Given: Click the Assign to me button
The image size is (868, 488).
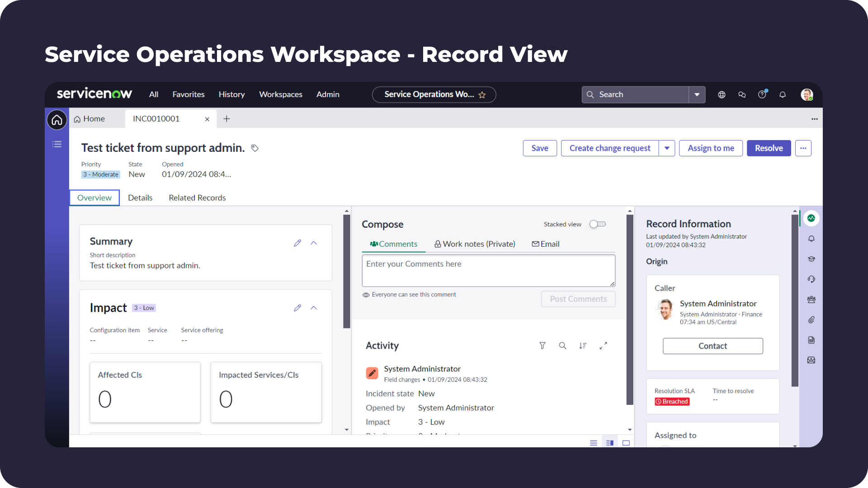Looking at the screenshot, I should 710,148.
